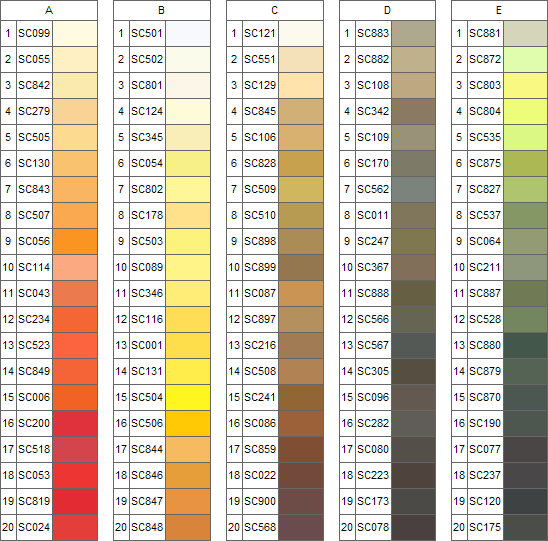Click the SC568 code cell
Screen dimensions: 548x541
[260, 527]
